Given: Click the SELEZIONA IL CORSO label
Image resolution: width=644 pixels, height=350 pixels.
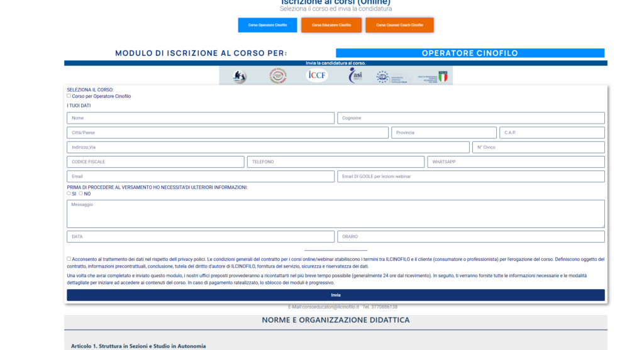Looking at the screenshot, I should tap(91, 90).
